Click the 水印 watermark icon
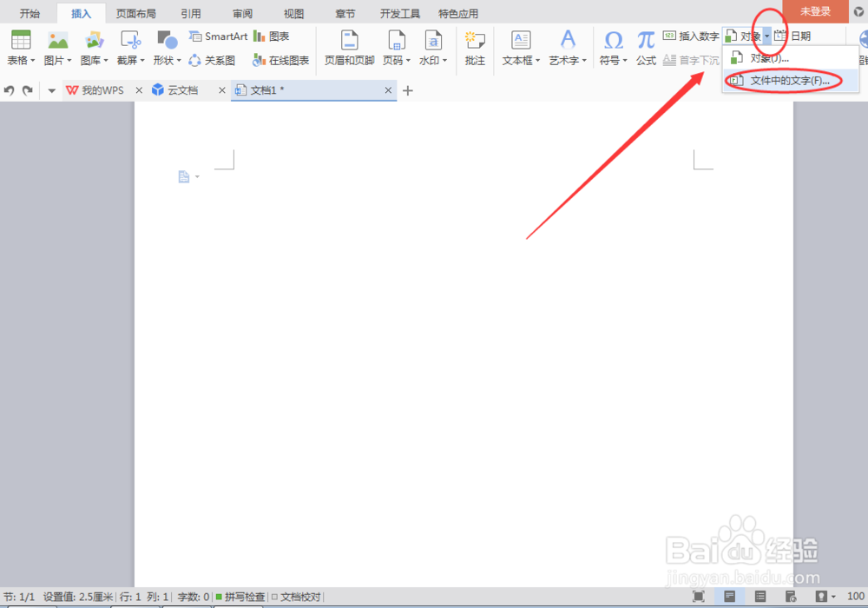Image resolution: width=868 pixels, height=608 pixels. (x=433, y=41)
